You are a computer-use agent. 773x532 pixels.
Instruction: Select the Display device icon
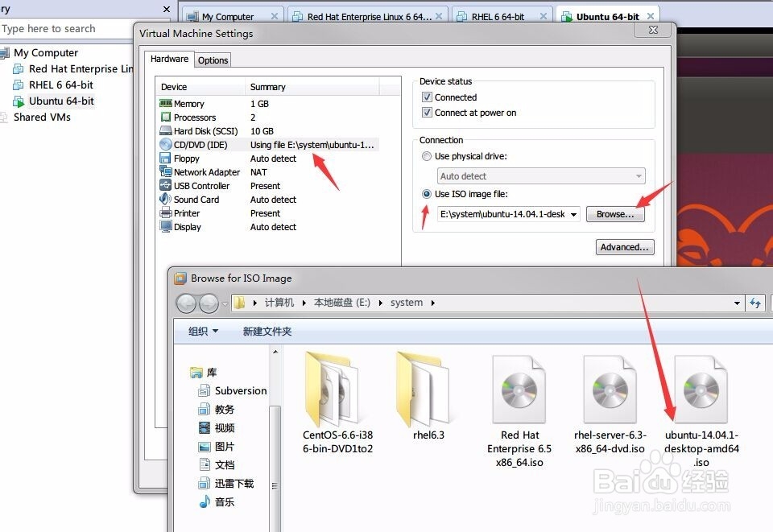[x=166, y=227]
